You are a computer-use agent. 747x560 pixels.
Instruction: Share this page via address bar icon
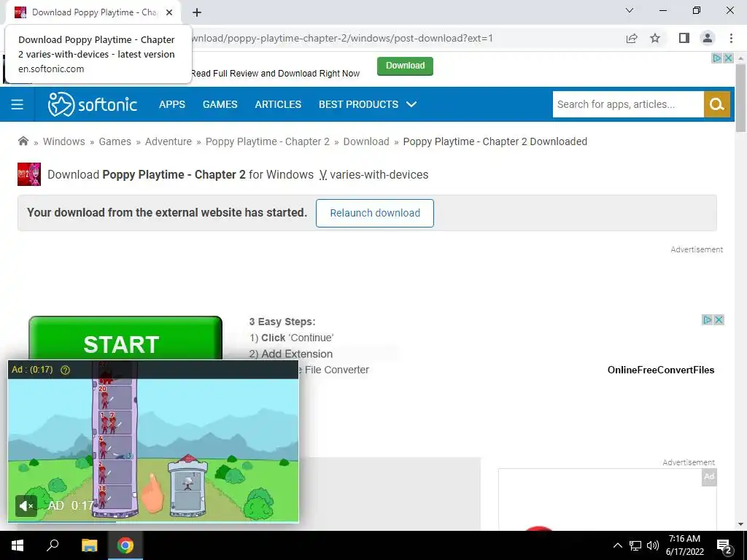click(632, 38)
